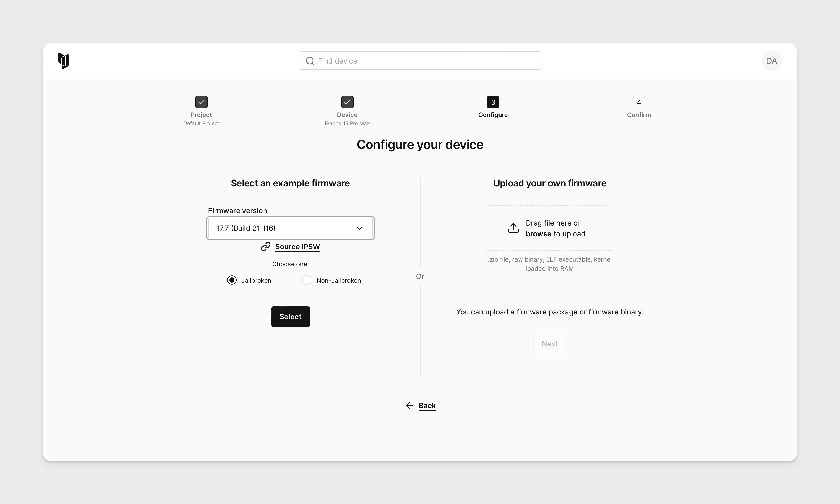Viewport: 840px width, 504px height.
Task: Toggle firmware version dropdown open
Action: pyautogui.click(x=290, y=228)
